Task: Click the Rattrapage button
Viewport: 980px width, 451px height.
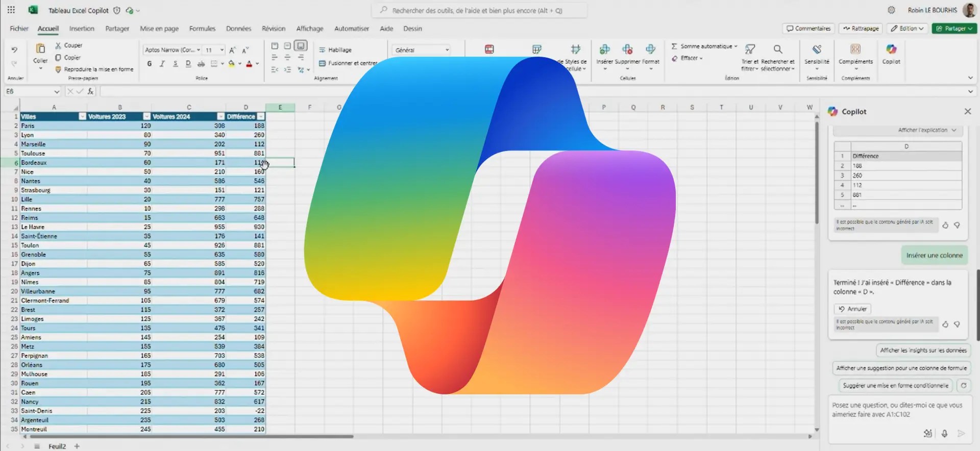Action: (861, 29)
